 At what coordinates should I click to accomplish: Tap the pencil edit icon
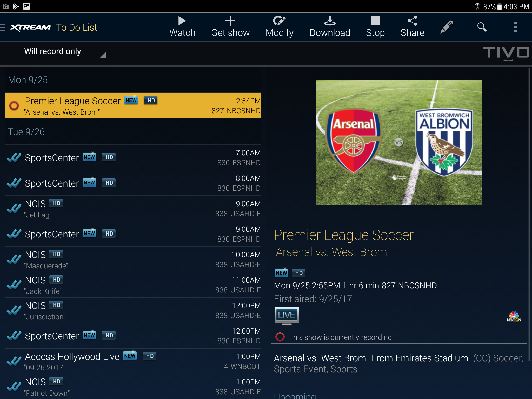click(x=447, y=27)
